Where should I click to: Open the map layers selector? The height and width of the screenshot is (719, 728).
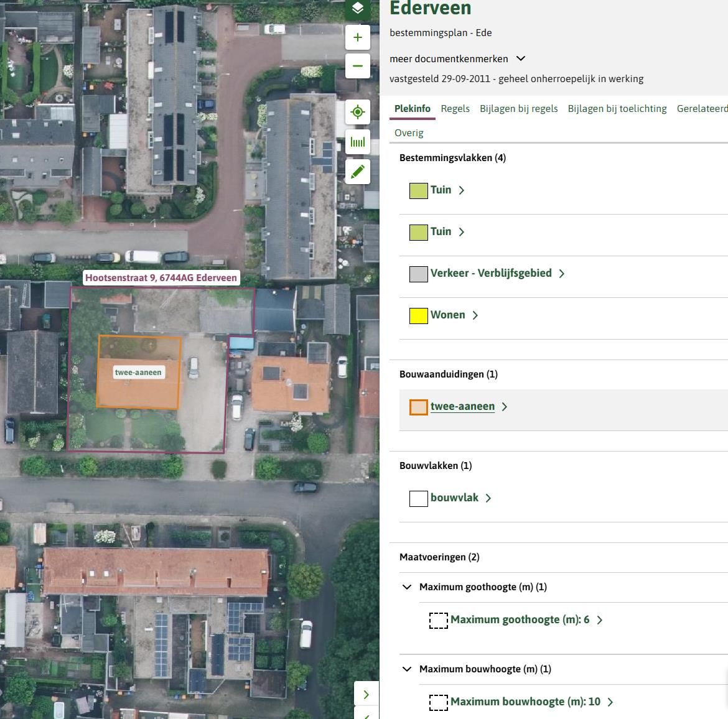pos(358,9)
